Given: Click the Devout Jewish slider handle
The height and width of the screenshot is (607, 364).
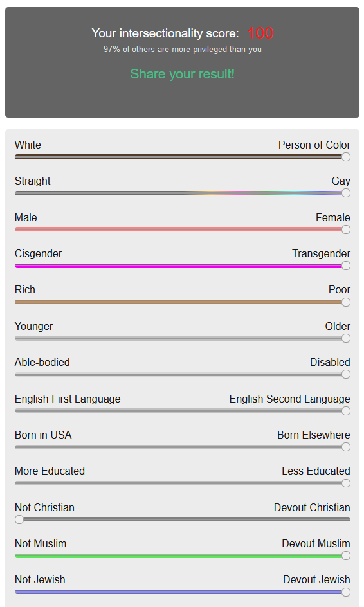Looking at the screenshot, I should coord(346,592).
